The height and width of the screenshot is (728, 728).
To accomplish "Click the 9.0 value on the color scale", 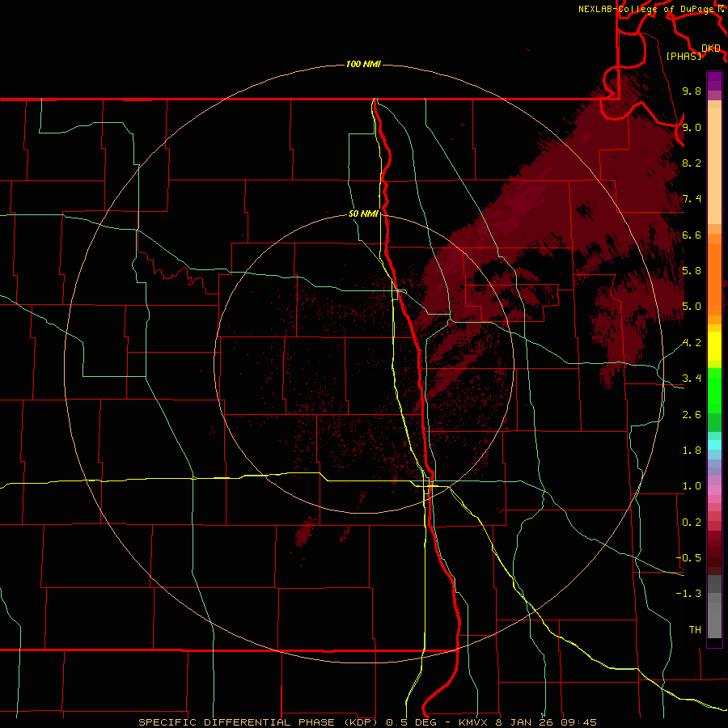I will [692, 127].
